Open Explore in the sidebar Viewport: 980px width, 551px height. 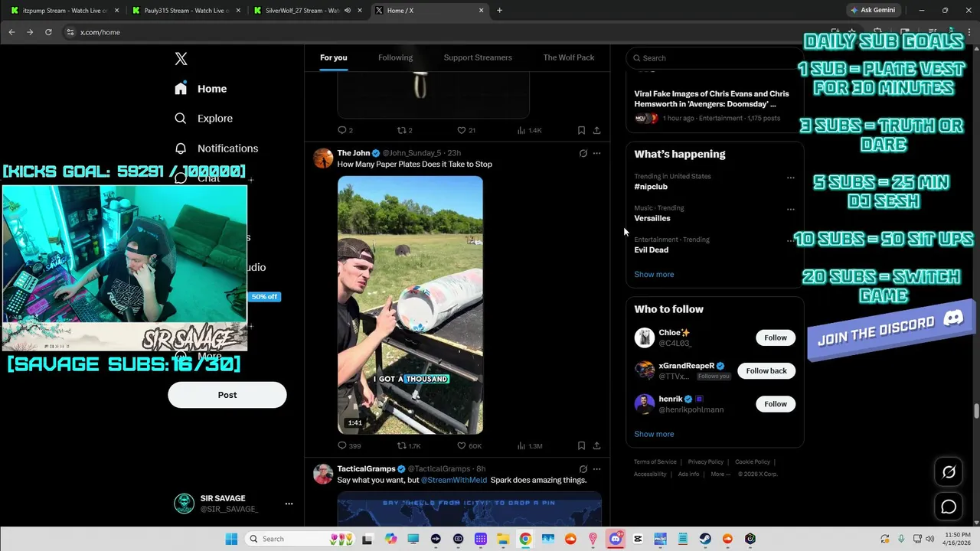click(x=204, y=119)
